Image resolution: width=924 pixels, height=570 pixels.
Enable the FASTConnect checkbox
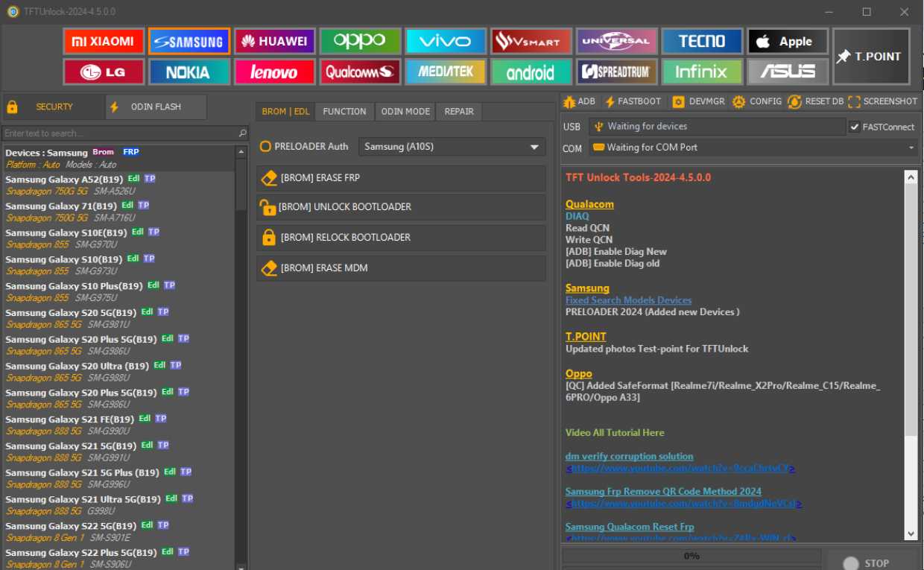click(855, 127)
